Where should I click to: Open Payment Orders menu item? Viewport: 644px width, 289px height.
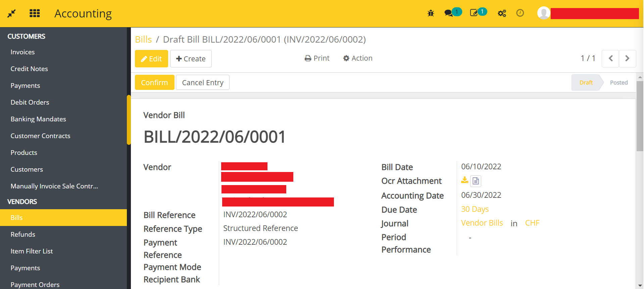(x=35, y=285)
